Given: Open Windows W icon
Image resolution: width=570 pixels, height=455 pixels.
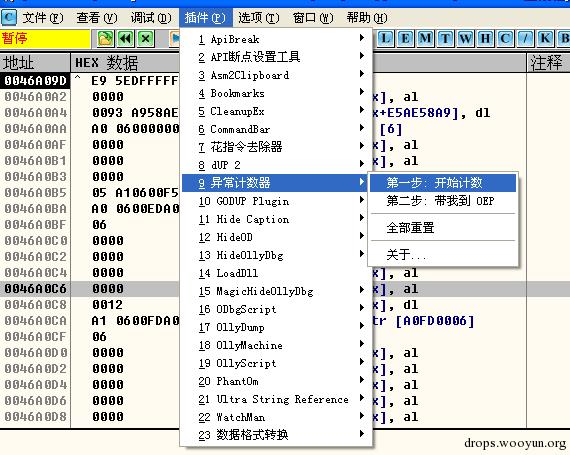Looking at the screenshot, I should pos(465,38).
